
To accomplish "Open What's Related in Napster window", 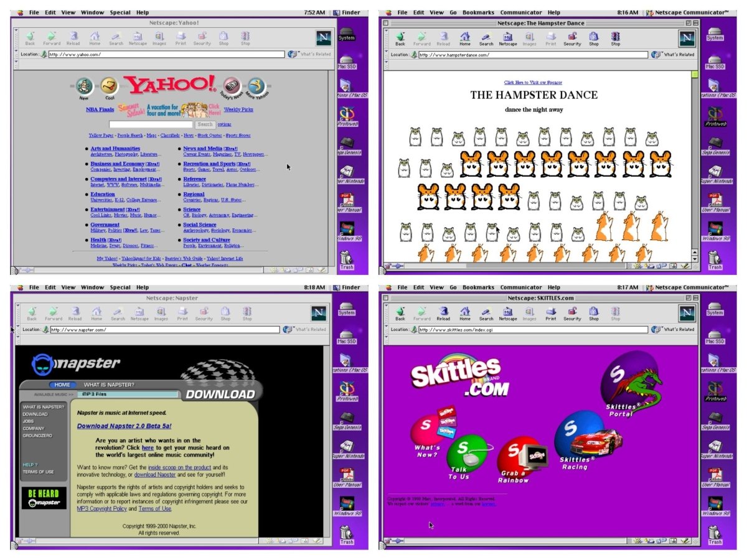I will coord(304,329).
